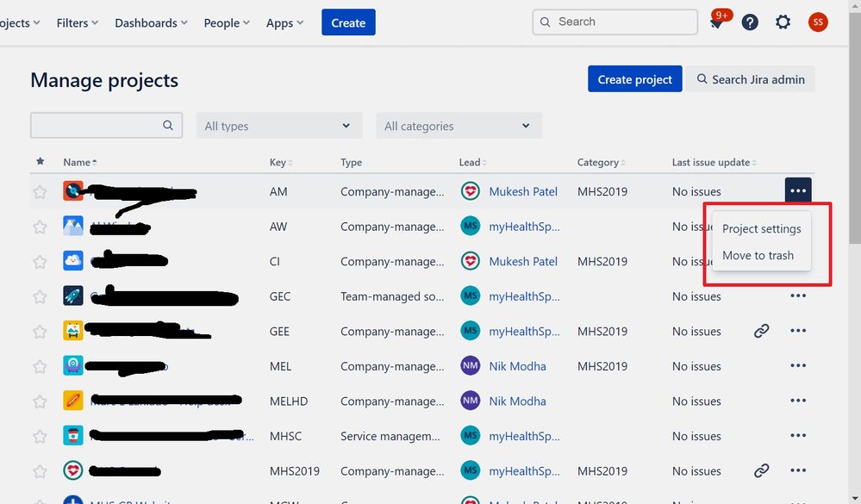Click the star column header icon
Viewport: 861px width, 504px height.
click(x=41, y=161)
